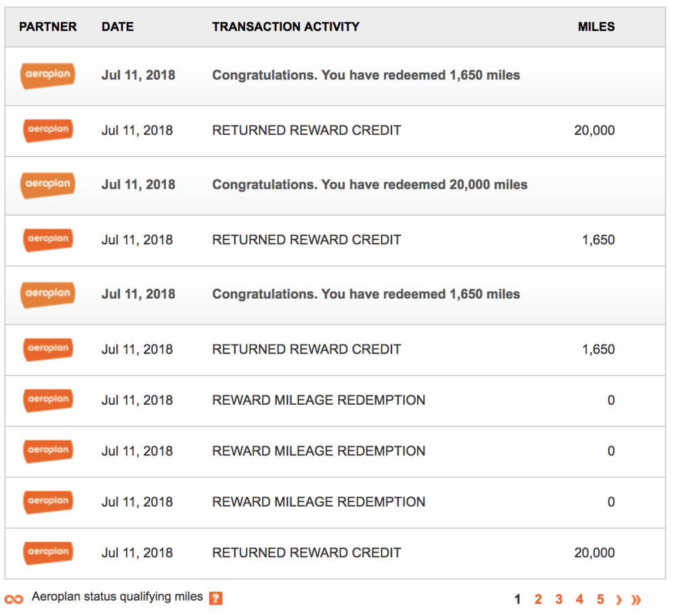675x616 pixels.
Task: Open page 2 of transactions
Action: coord(538,599)
